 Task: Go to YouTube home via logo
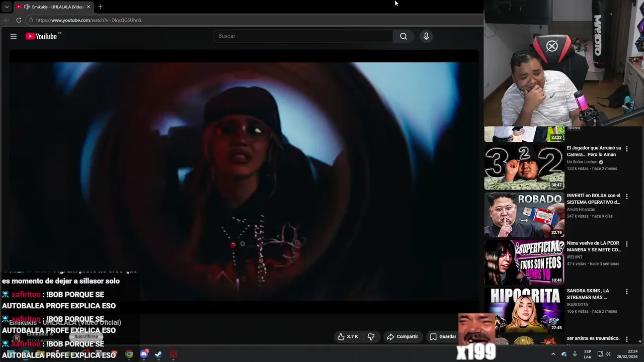[x=41, y=36]
